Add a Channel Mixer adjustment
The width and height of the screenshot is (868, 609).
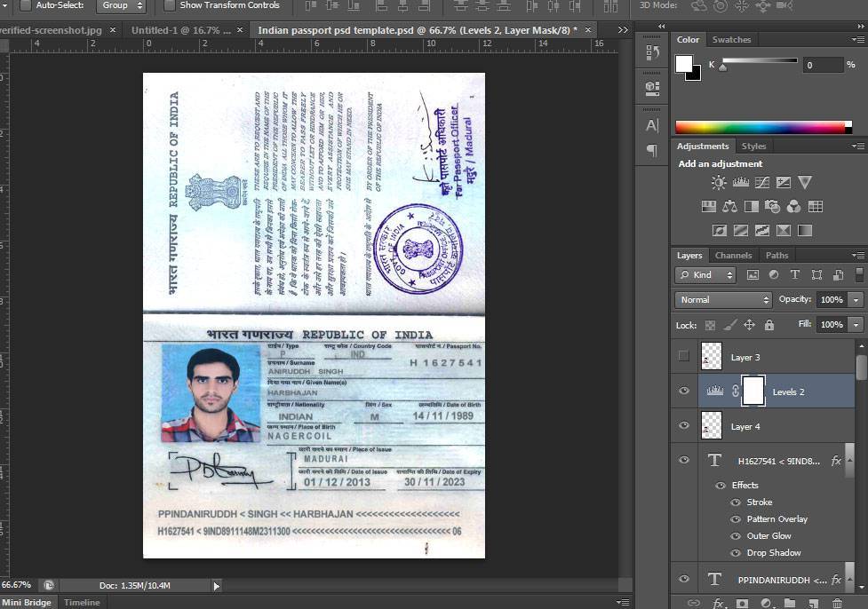pos(794,207)
